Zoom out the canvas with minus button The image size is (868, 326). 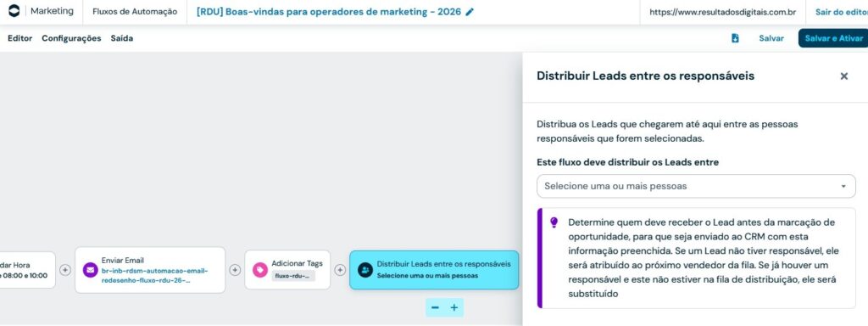(435, 307)
